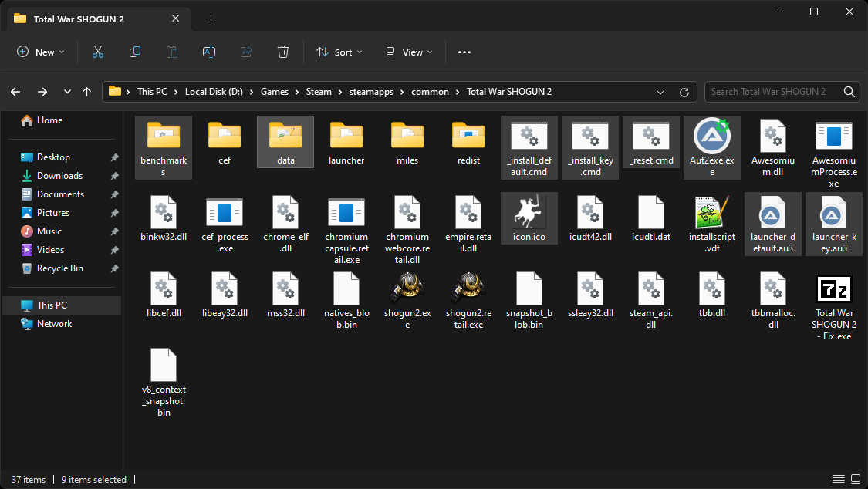The height and width of the screenshot is (489, 868).
Task: Click the Copy icon in toolbar
Action: click(135, 52)
